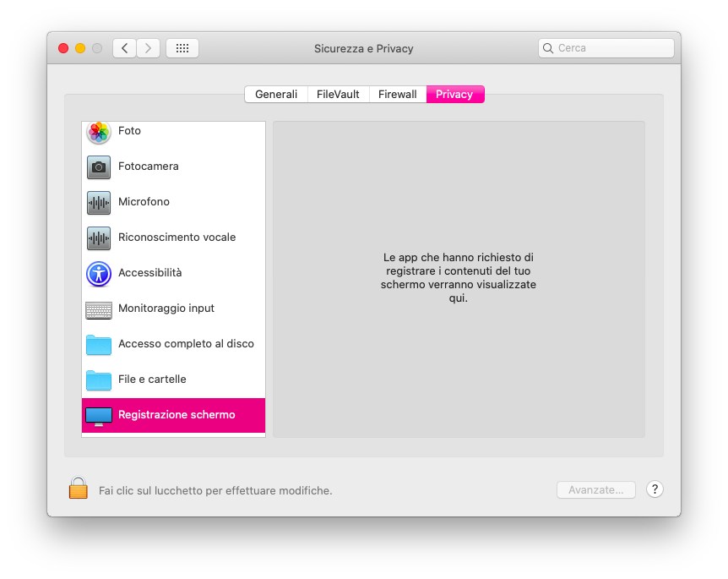Switch to the Generali tab
This screenshot has height=579, width=728.
click(x=276, y=95)
